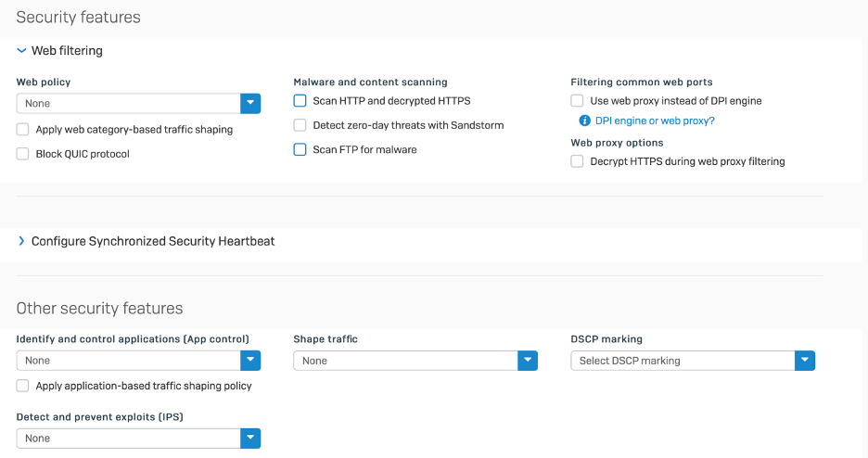Open the Detect and prevent exploits dropdown
This screenshot has width=868, height=458.
pos(250,439)
